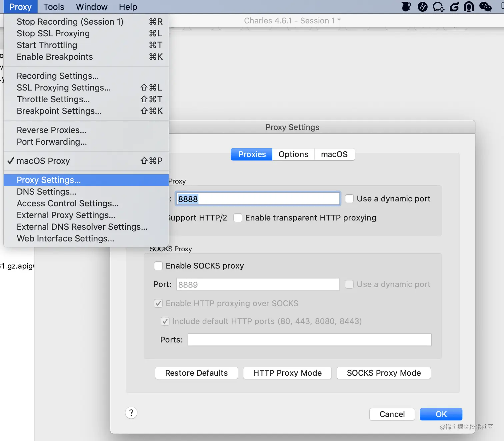Toggle the macOS Proxy menu entry
The width and height of the screenshot is (504, 441).
pyautogui.click(x=86, y=161)
